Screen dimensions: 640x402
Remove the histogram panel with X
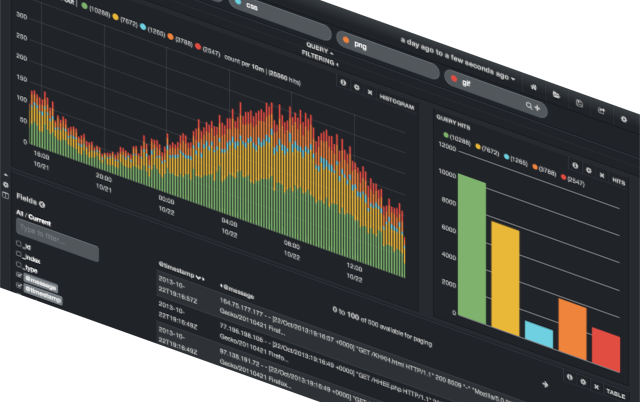pyautogui.click(x=370, y=92)
